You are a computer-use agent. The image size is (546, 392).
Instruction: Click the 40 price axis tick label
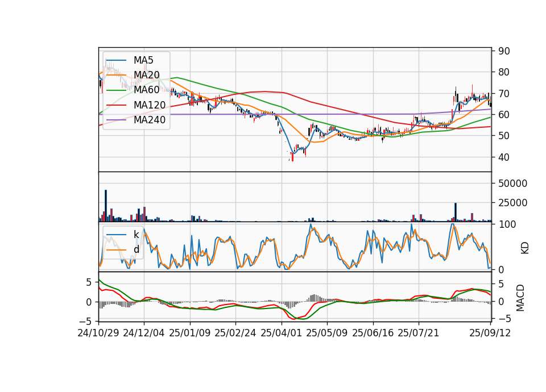[x=504, y=157]
